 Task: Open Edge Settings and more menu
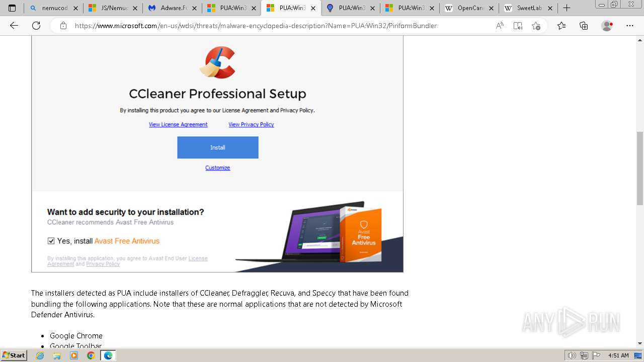point(630,26)
